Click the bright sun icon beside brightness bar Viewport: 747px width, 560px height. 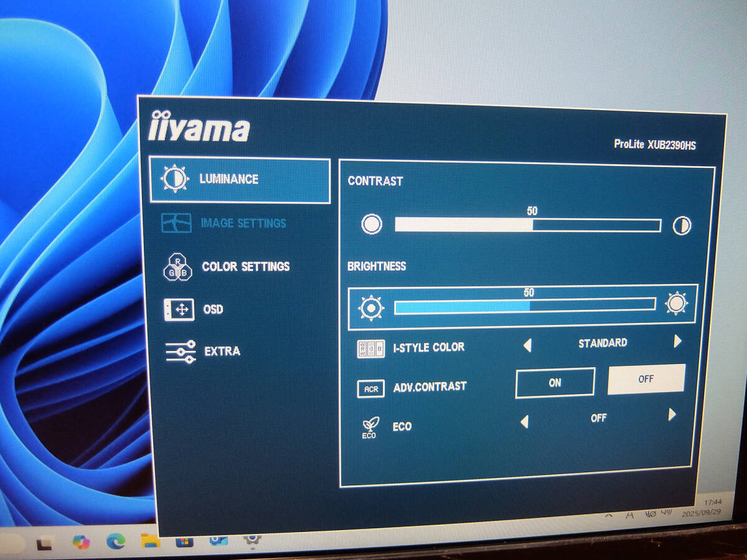coord(677,304)
